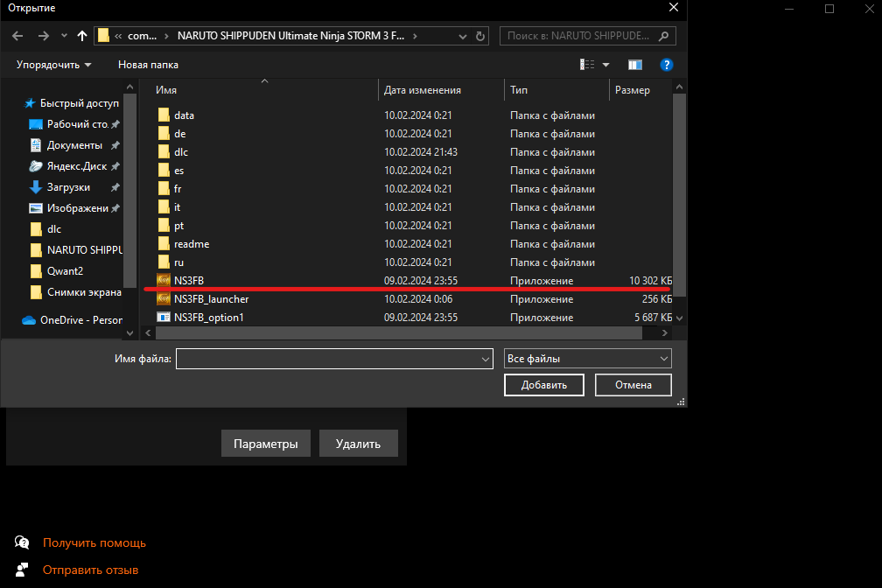Open dlc folder in sidebar
This screenshot has height=588, width=882.
(x=45, y=229)
